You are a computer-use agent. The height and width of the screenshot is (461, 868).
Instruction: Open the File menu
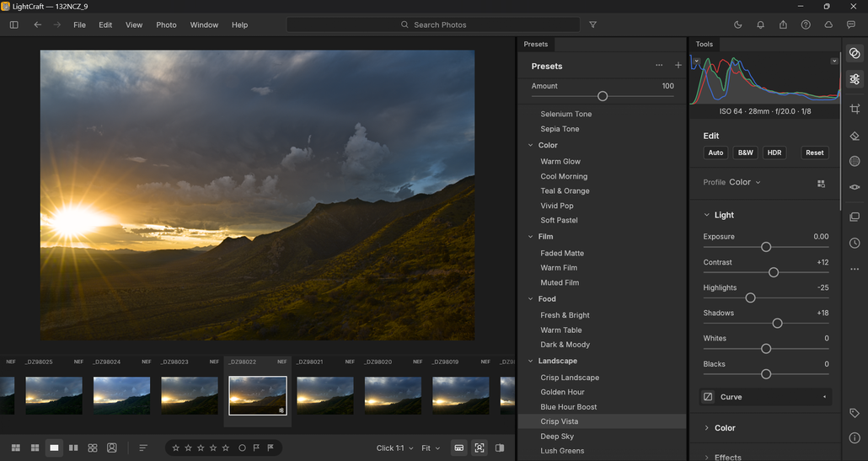pos(80,25)
